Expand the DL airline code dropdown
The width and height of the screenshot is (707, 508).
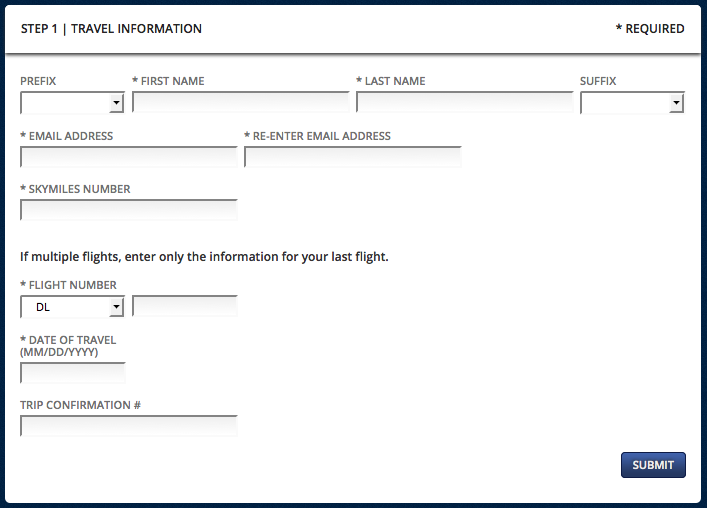coord(72,307)
